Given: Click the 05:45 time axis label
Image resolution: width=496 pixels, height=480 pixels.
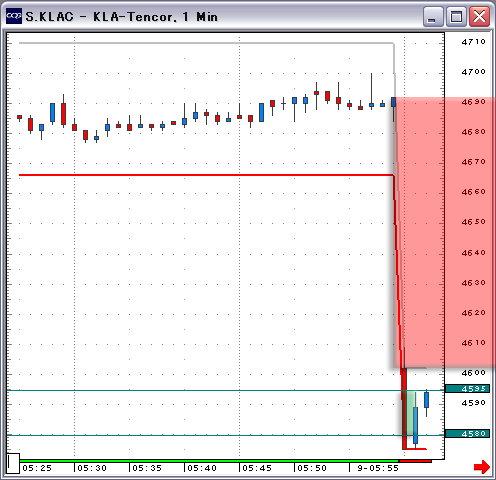Looking at the screenshot, I should (257, 468).
